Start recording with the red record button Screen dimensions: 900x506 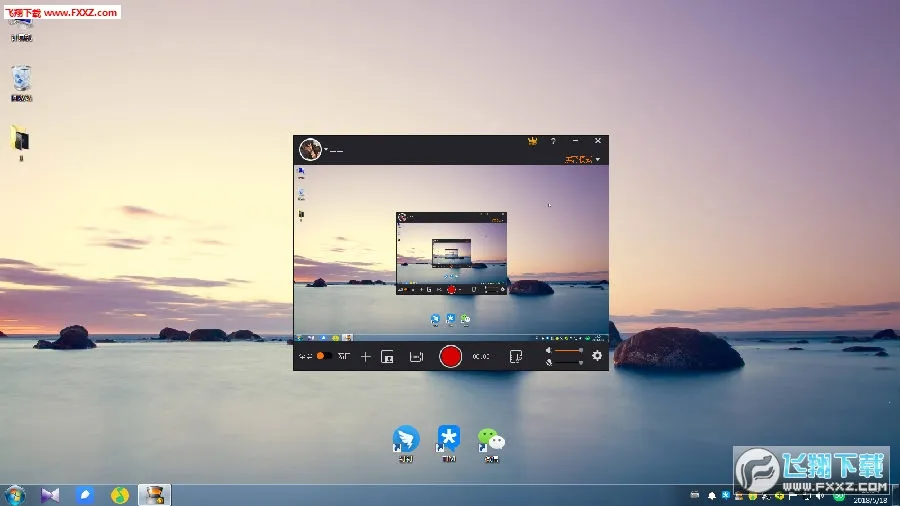[451, 356]
